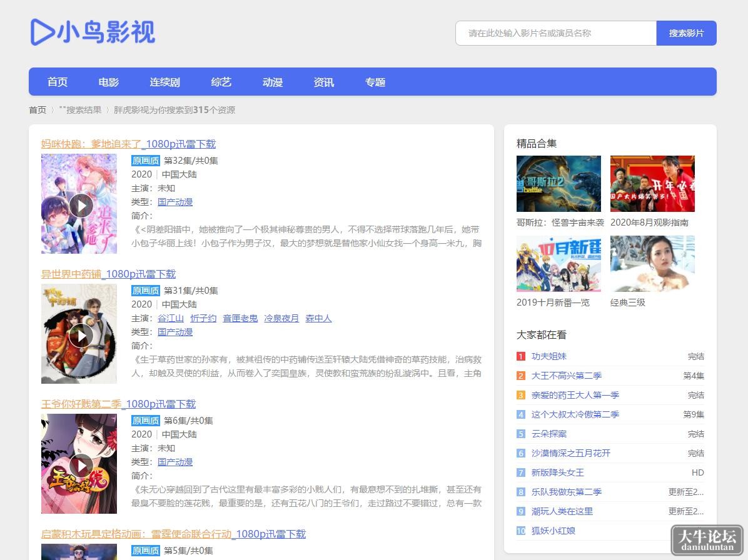Screen dimensions: 748x560
Task: Open the 连续剧 navigation tab
Action: pos(165,82)
